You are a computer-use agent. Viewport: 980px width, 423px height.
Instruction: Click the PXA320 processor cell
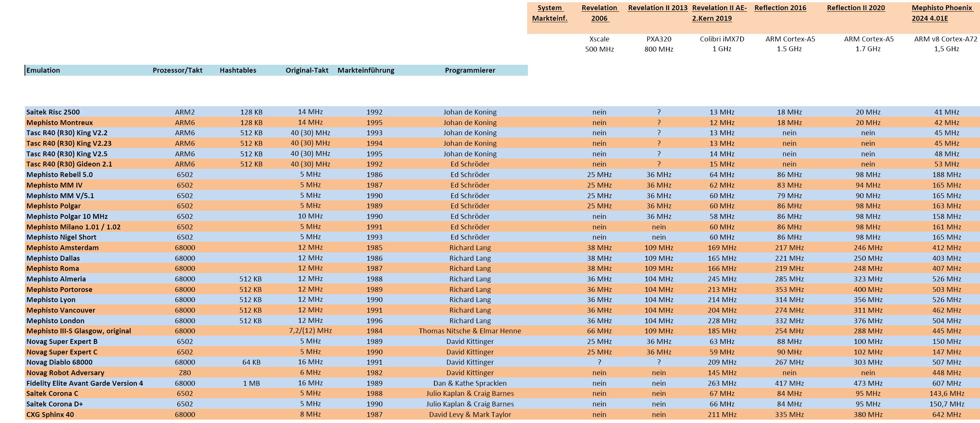659,39
